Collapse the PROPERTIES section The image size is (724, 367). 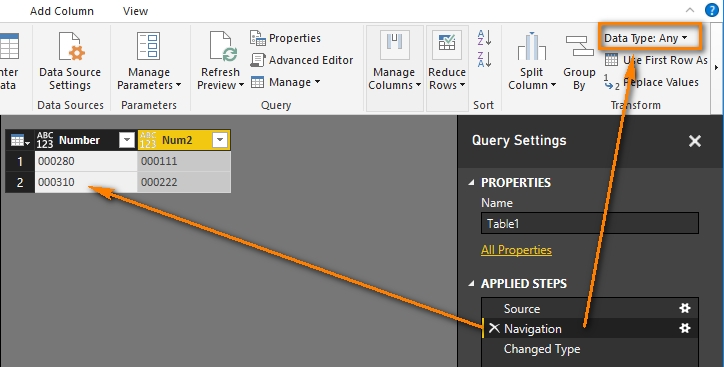(471, 182)
